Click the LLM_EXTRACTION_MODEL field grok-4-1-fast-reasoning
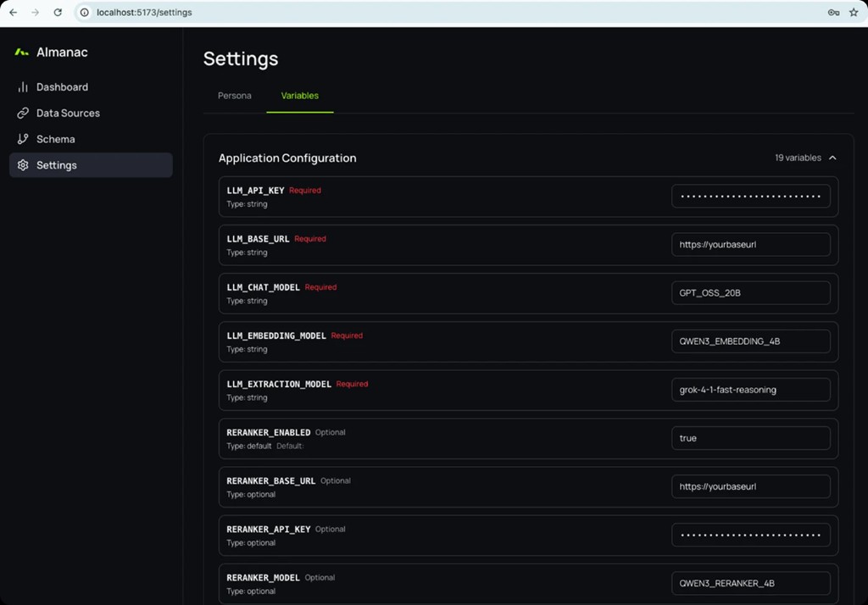 tap(751, 390)
